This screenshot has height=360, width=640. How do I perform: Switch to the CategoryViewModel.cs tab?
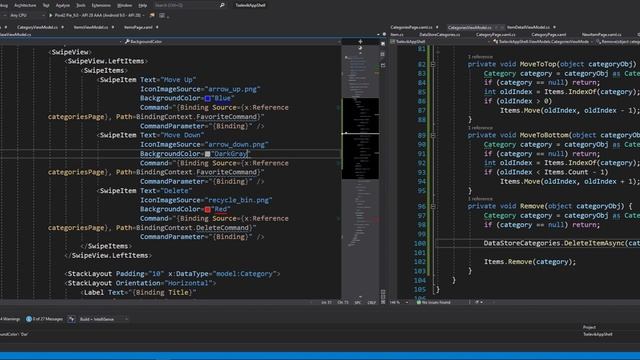click(x=38, y=27)
